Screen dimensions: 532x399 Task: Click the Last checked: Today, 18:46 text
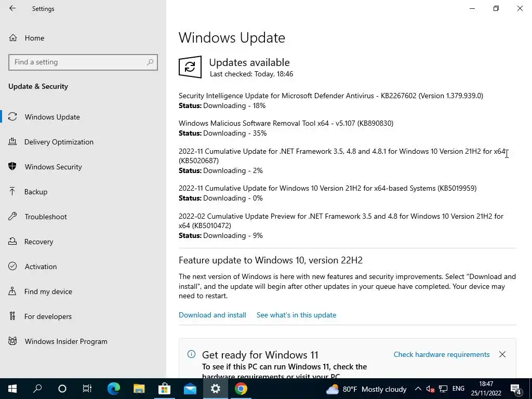point(251,74)
